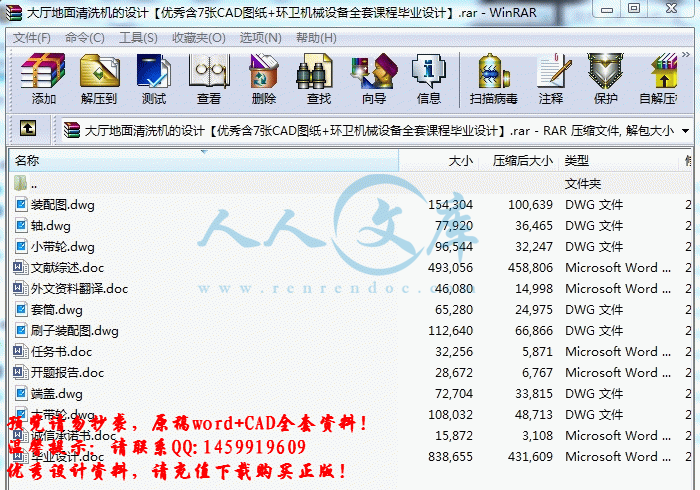The image size is (700, 490).
Task: Click size value 15,872
Action: click(454, 436)
